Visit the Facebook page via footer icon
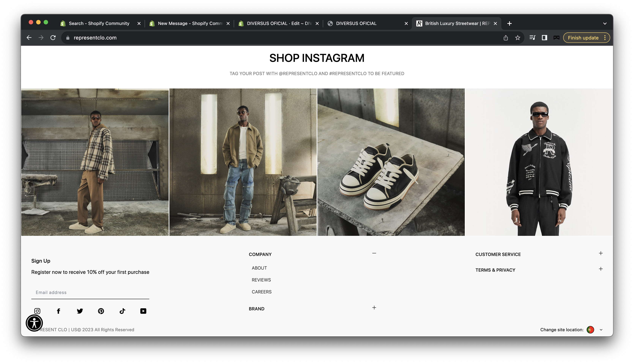The width and height of the screenshot is (634, 364). pyautogui.click(x=59, y=311)
